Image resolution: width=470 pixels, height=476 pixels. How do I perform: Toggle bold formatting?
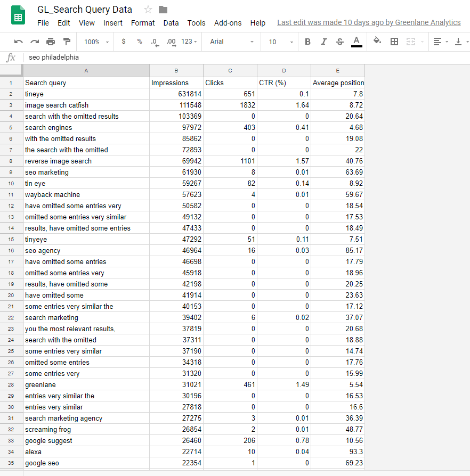(x=307, y=42)
